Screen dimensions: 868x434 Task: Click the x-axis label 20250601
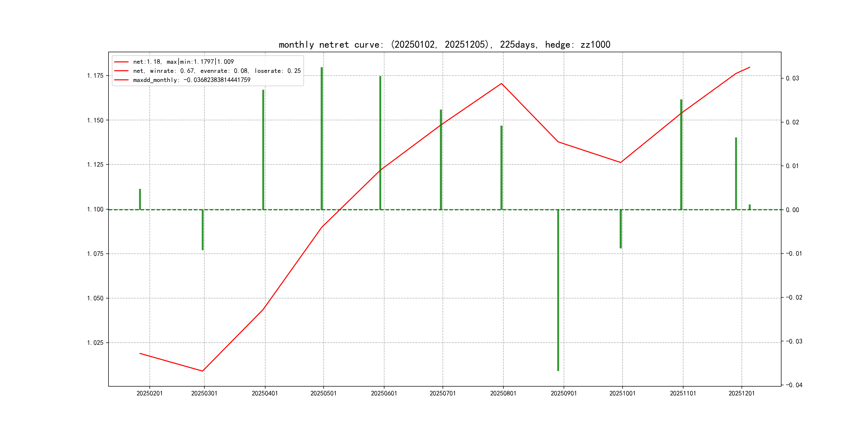click(384, 393)
